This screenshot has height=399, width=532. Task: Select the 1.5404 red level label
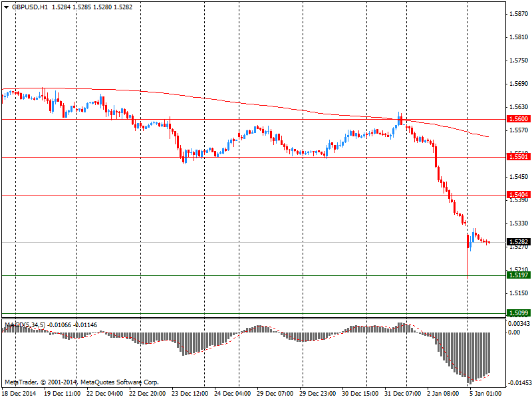point(519,194)
